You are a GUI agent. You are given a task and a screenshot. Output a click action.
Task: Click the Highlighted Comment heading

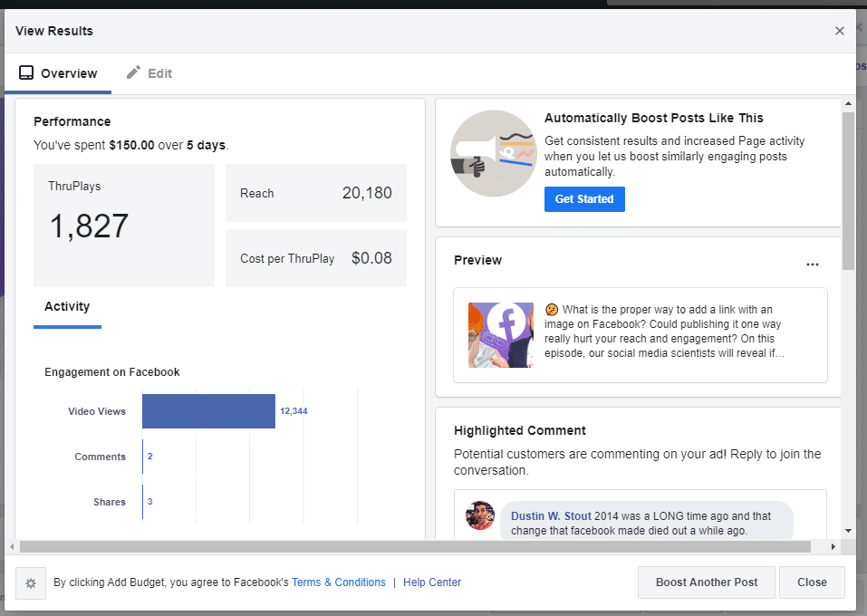520,431
